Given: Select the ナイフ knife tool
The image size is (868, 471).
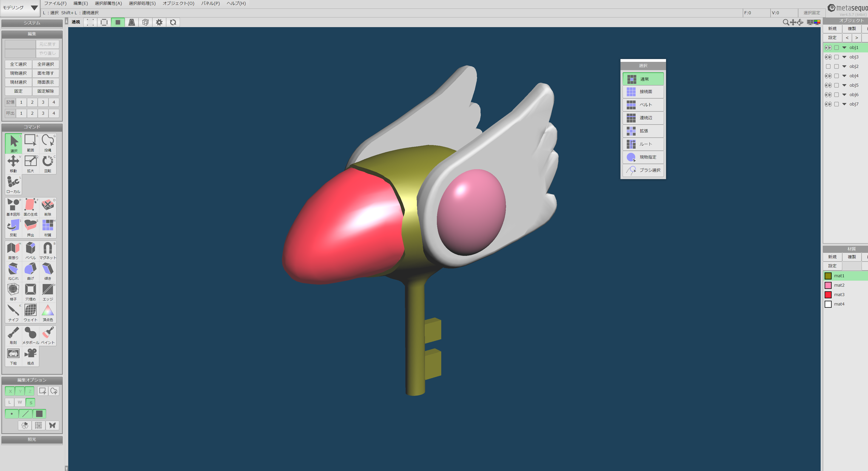Looking at the screenshot, I should coord(14,313).
